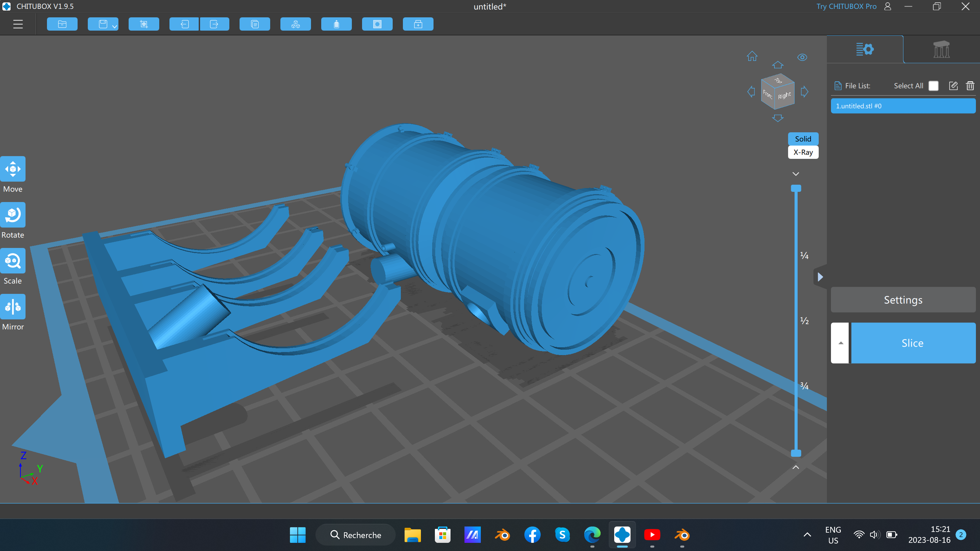Image resolution: width=980 pixels, height=551 pixels.
Task: Select the Move tool
Action: pyautogui.click(x=13, y=169)
